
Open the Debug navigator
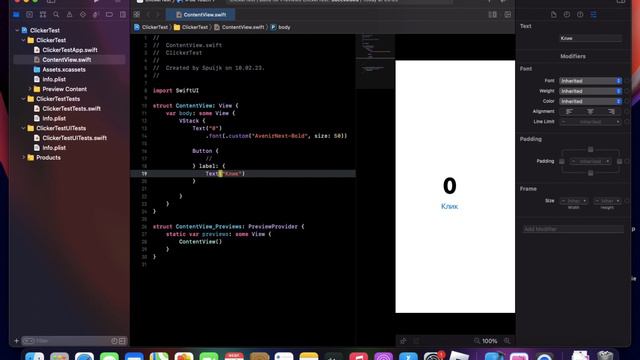96,15
